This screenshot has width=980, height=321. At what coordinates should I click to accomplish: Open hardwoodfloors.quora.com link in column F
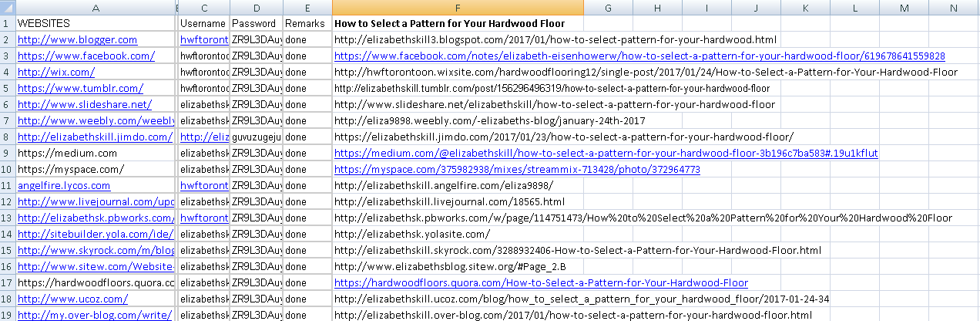[541, 282]
